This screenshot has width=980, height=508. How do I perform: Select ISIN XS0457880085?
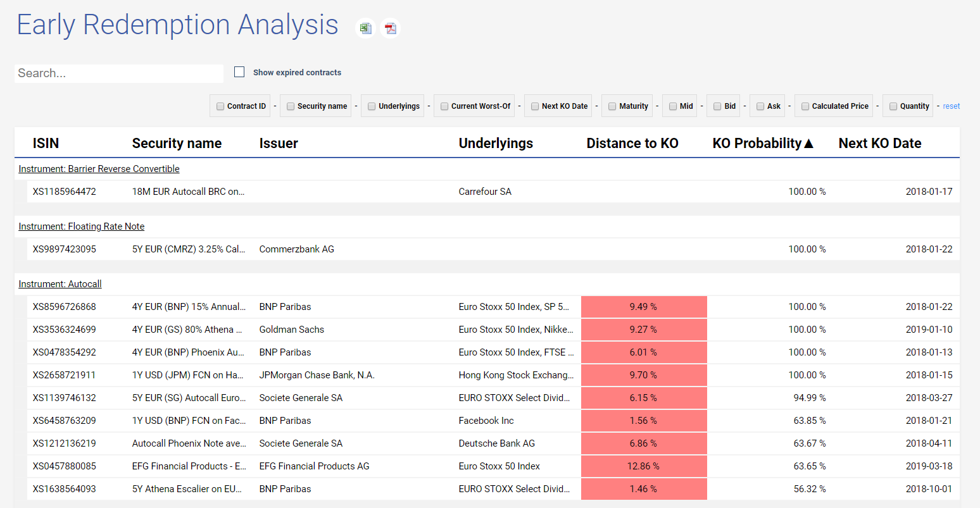pyautogui.click(x=65, y=466)
